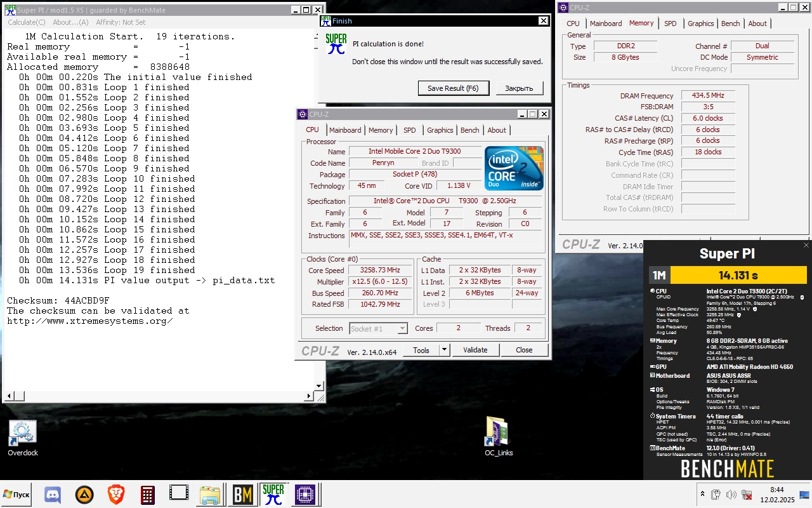Open Calculate(C) menu in Super PI
The width and height of the screenshot is (812, 508).
tap(26, 22)
